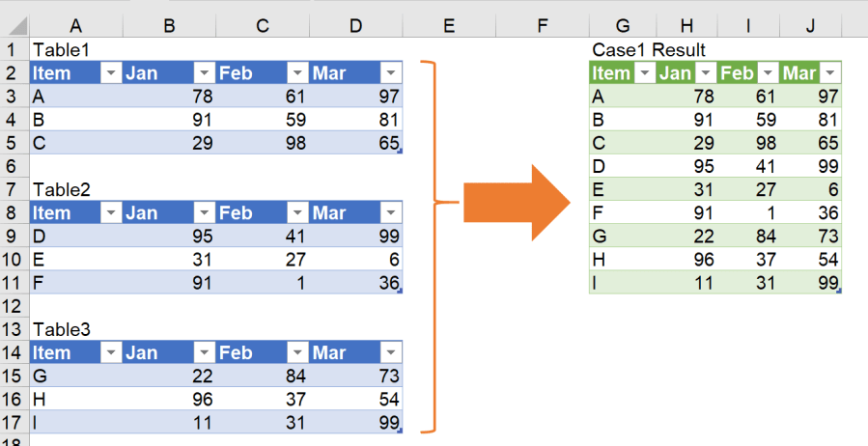Image resolution: width=868 pixels, height=446 pixels.
Task: Open Item filter dropdown in Table1 header
Action: pos(110,73)
